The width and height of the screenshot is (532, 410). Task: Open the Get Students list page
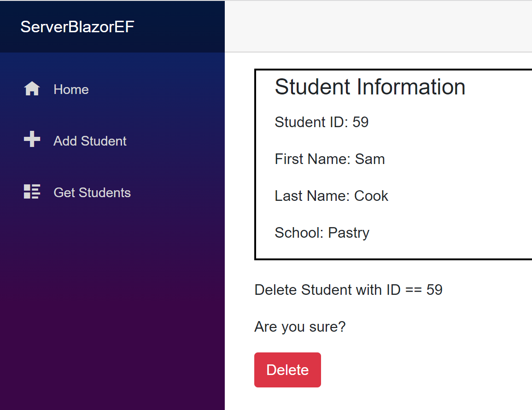pyautogui.click(x=92, y=193)
